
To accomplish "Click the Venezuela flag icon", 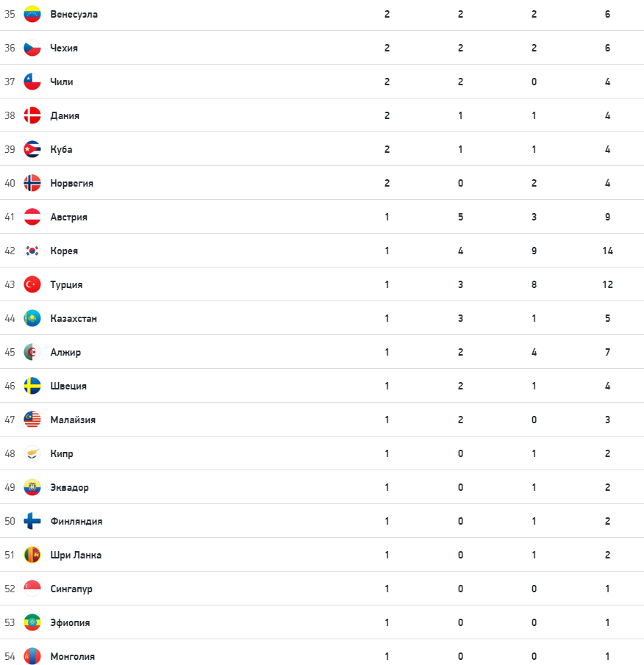I will tap(32, 14).
